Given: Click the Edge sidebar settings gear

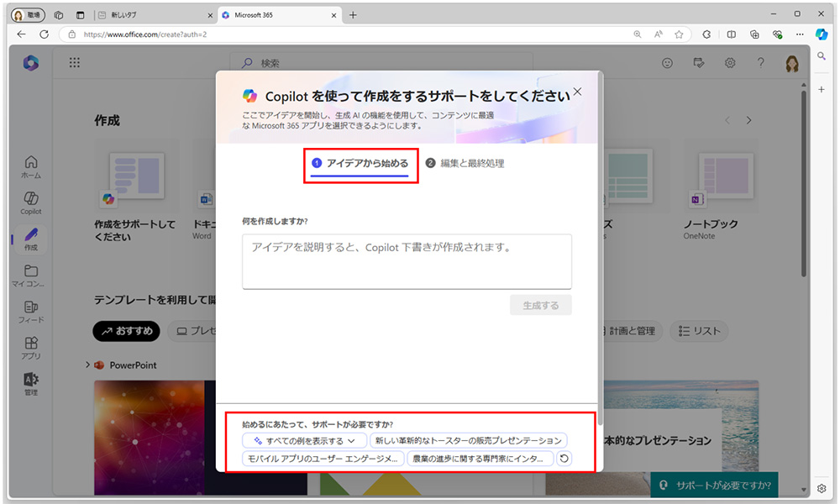Looking at the screenshot, I should pos(822,489).
